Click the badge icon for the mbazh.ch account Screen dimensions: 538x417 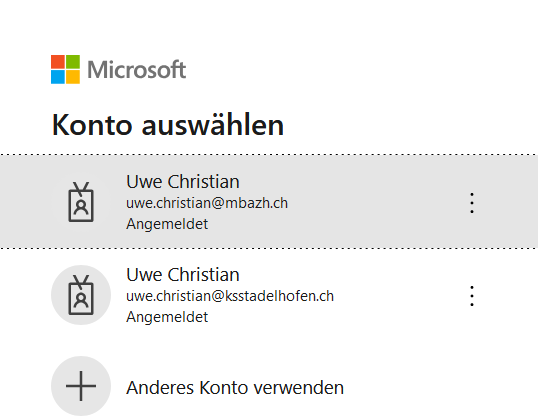(x=81, y=202)
